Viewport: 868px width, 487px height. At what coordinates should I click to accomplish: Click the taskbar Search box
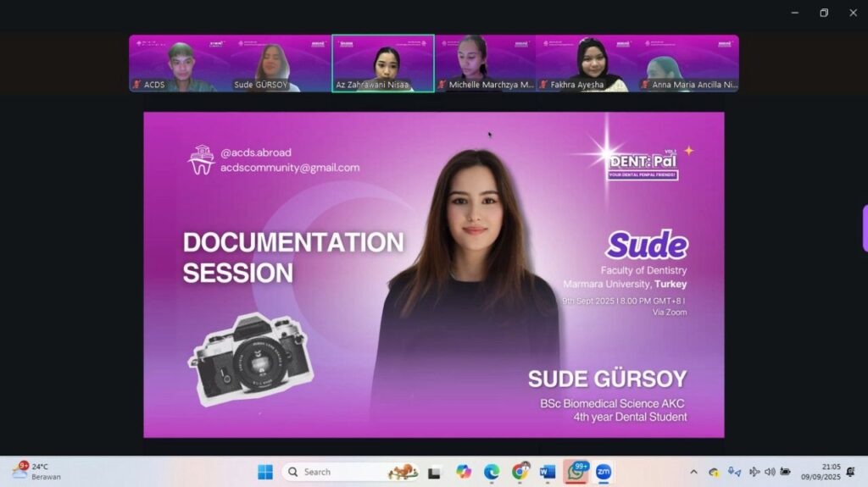pyautogui.click(x=350, y=472)
